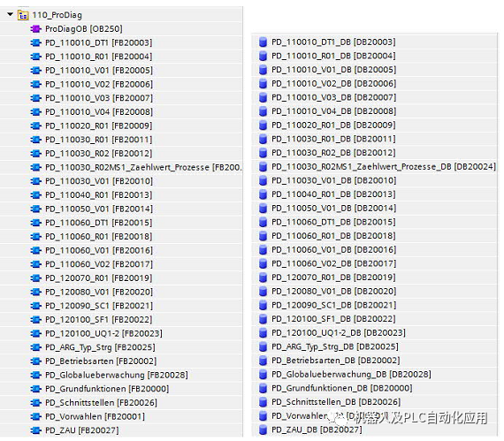Click DB icon beside PD_ZAU_DB [DB20027]

tap(263, 430)
